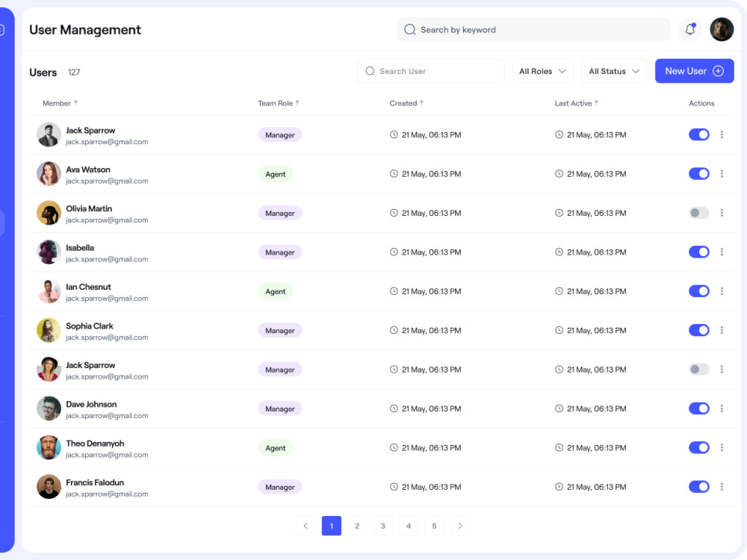This screenshot has width=747, height=560.
Task: Open the more options menu for Dave Johnson
Action: tap(722, 408)
